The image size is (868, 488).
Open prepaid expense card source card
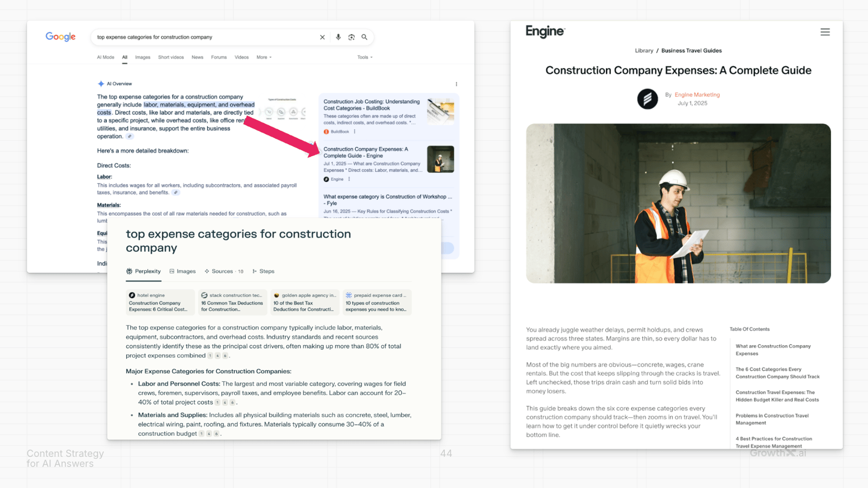point(377,302)
